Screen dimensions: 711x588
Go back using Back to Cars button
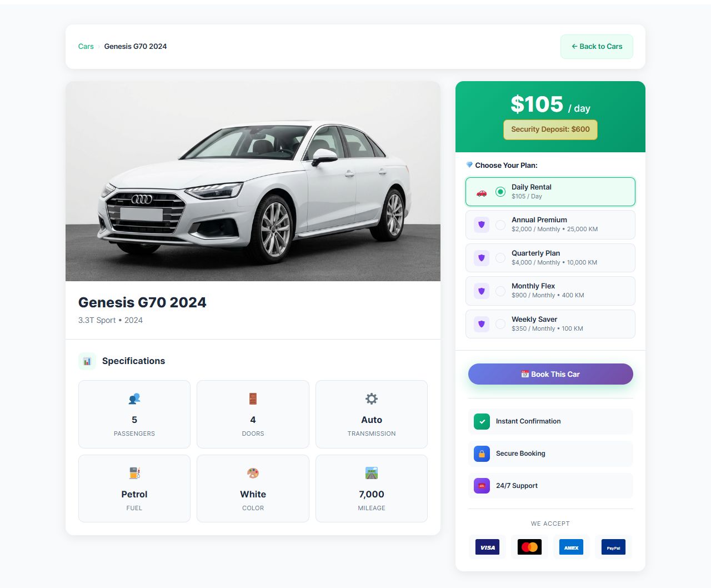coord(597,47)
